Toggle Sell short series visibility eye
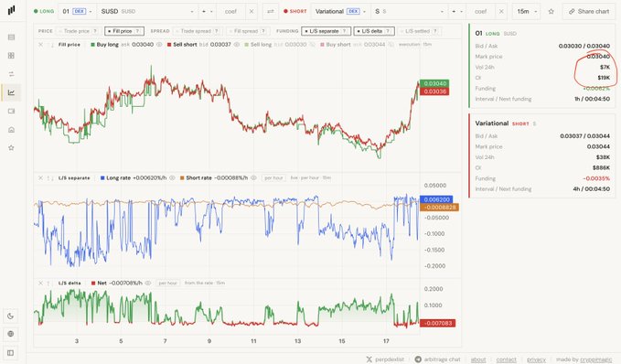The width and height of the screenshot is (621, 364). 237,45
